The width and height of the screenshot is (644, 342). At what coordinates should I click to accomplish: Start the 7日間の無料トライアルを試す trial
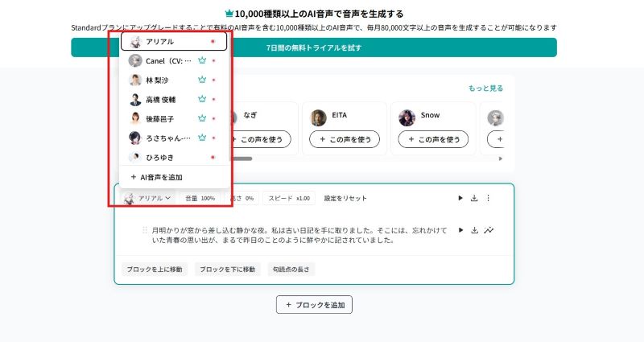[x=314, y=47]
